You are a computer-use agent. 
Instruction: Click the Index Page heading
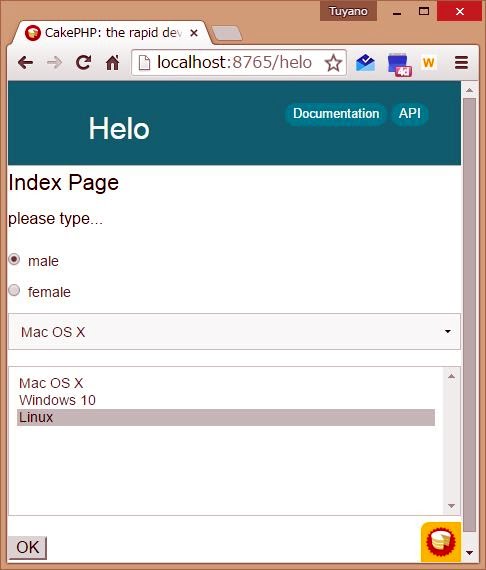[x=64, y=182]
